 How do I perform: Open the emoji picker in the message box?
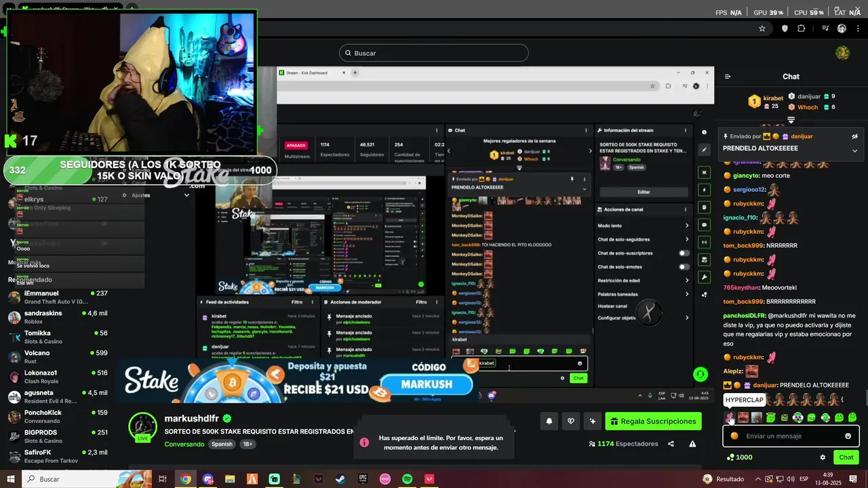click(x=848, y=436)
